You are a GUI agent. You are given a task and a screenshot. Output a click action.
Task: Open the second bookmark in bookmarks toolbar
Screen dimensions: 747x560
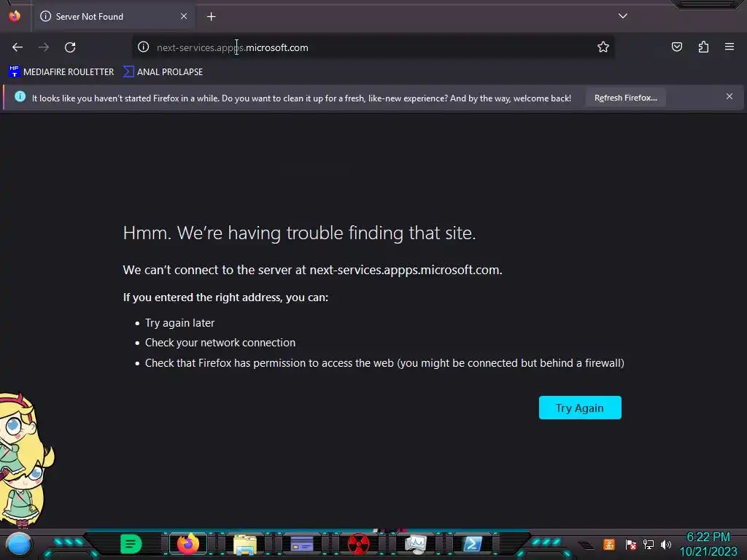163,72
